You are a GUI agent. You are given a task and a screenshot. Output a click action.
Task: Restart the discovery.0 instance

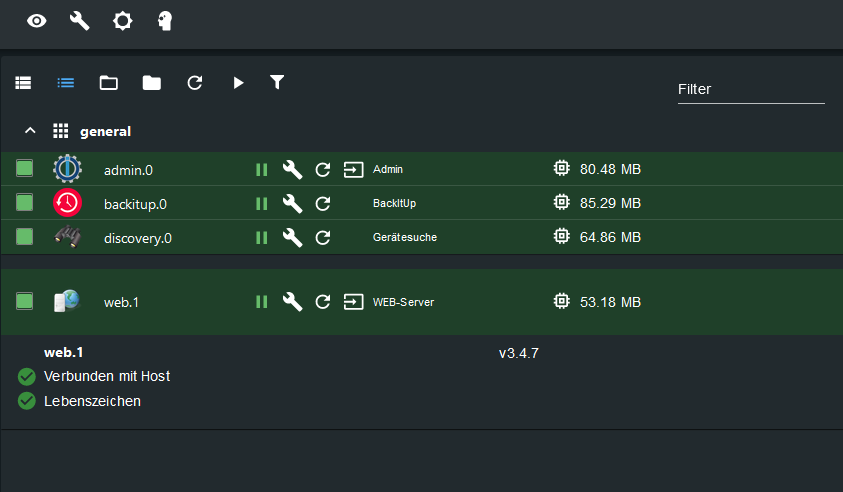[323, 238]
